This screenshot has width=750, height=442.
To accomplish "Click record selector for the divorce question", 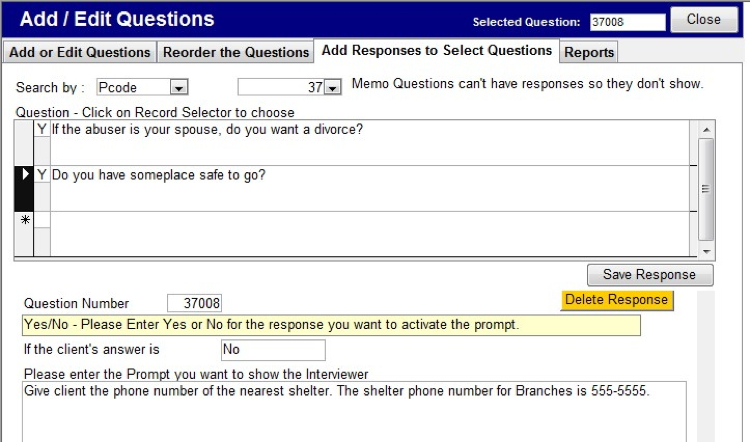I will coord(23,142).
